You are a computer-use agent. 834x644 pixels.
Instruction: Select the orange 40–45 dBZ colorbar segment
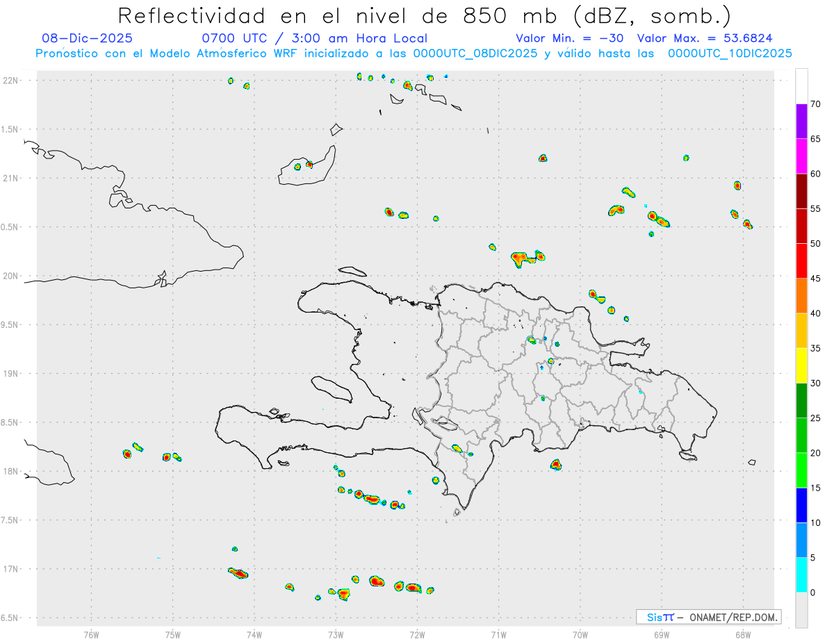801,296
